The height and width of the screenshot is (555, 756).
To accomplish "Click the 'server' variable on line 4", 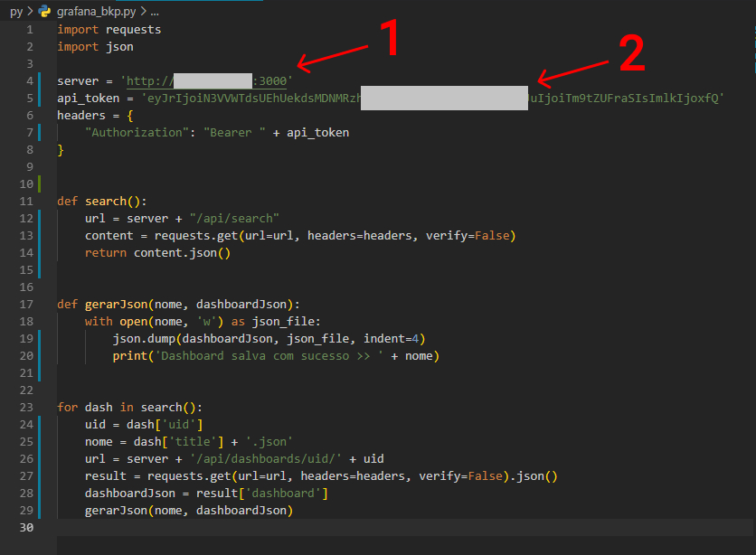I will coord(78,81).
